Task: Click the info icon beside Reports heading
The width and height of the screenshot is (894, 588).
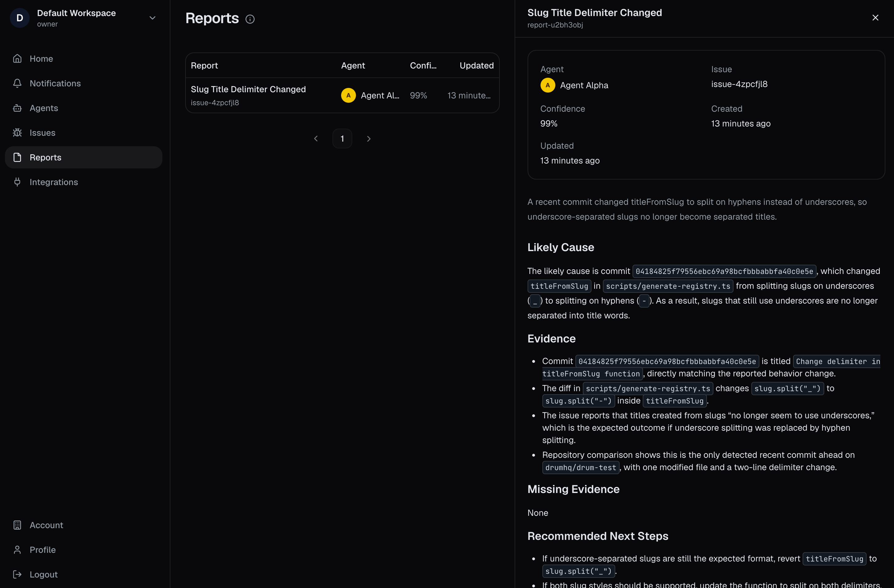Action: pos(250,19)
